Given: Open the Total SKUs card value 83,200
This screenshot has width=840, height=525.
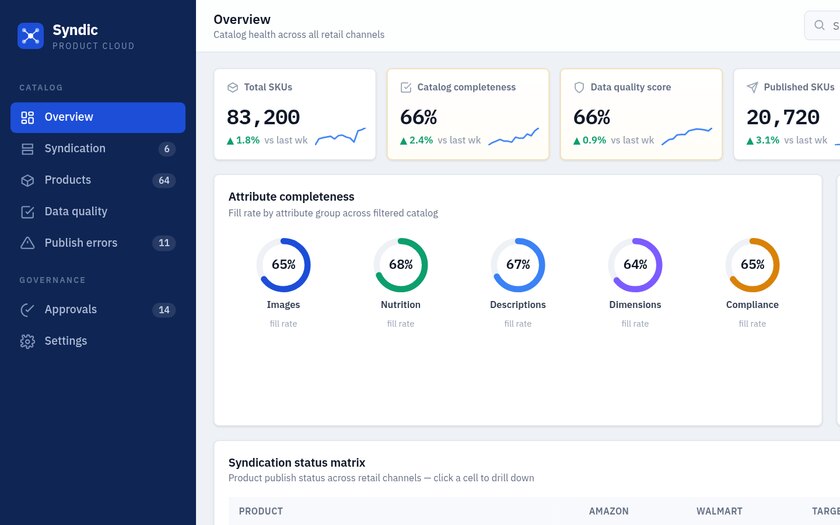Looking at the screenshot, I should point(263,117).
